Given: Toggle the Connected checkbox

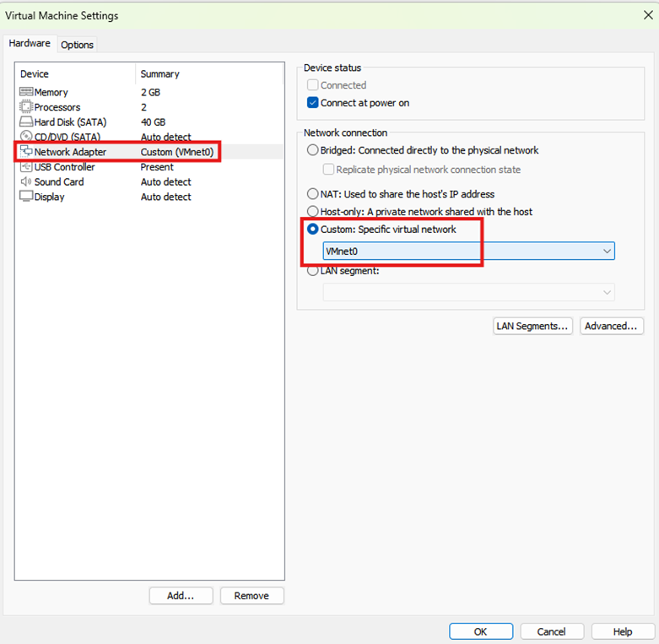Looking at the screenshot, I should point(312,85).
